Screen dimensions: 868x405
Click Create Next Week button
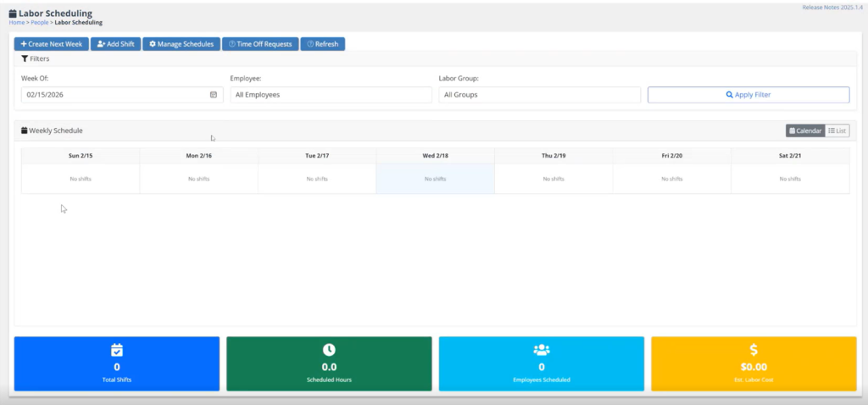pyautogui.click(x=51, y=43)
